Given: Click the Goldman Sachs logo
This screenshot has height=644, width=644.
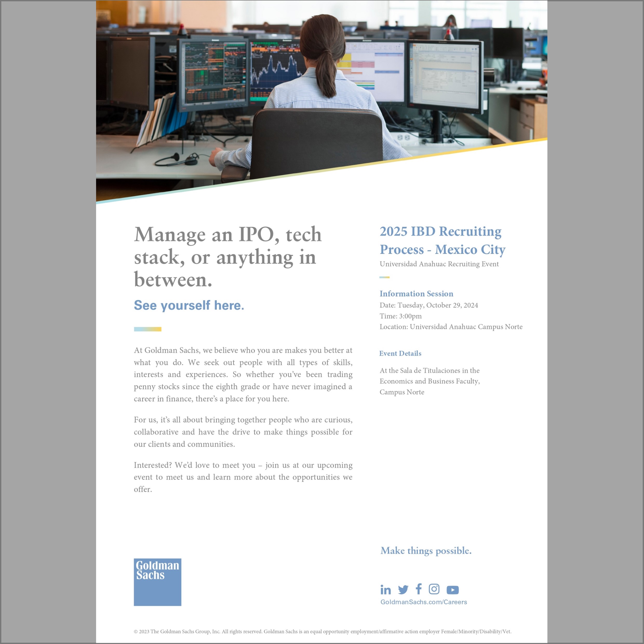Looking at the screenshot, I should (x=157, y=582).
